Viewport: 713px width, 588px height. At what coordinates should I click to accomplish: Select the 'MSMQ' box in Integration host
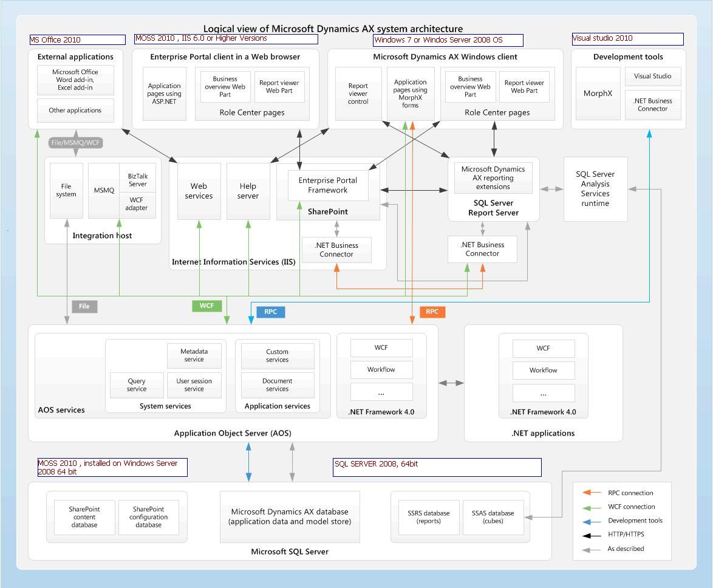tap(104, 191)
